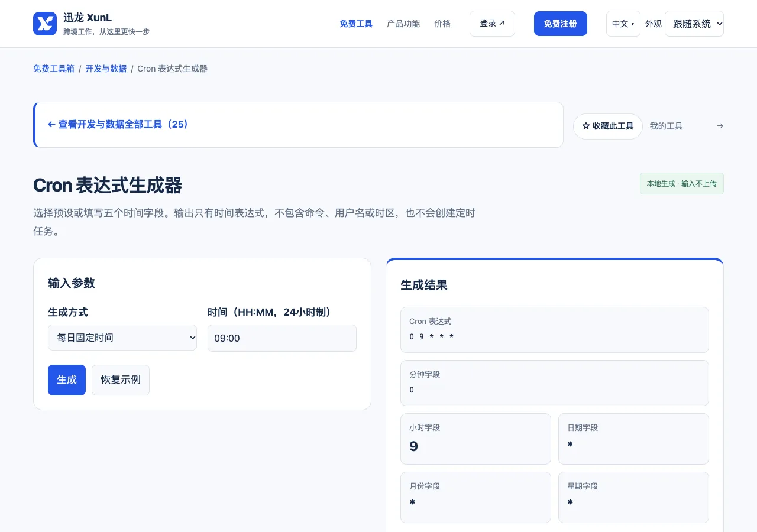Click the Cron 表达式生成器 page heading
757x532 pixels.
coord(108,186)
